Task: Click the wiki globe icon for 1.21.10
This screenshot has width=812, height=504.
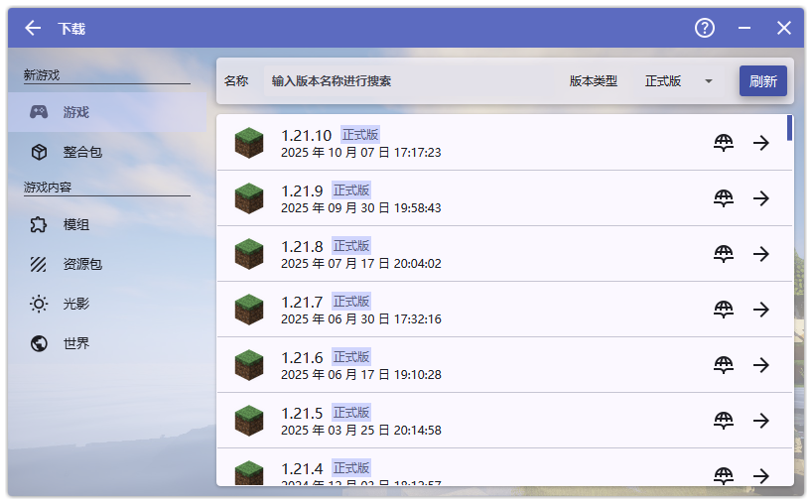Action: (x=724, y=143)
